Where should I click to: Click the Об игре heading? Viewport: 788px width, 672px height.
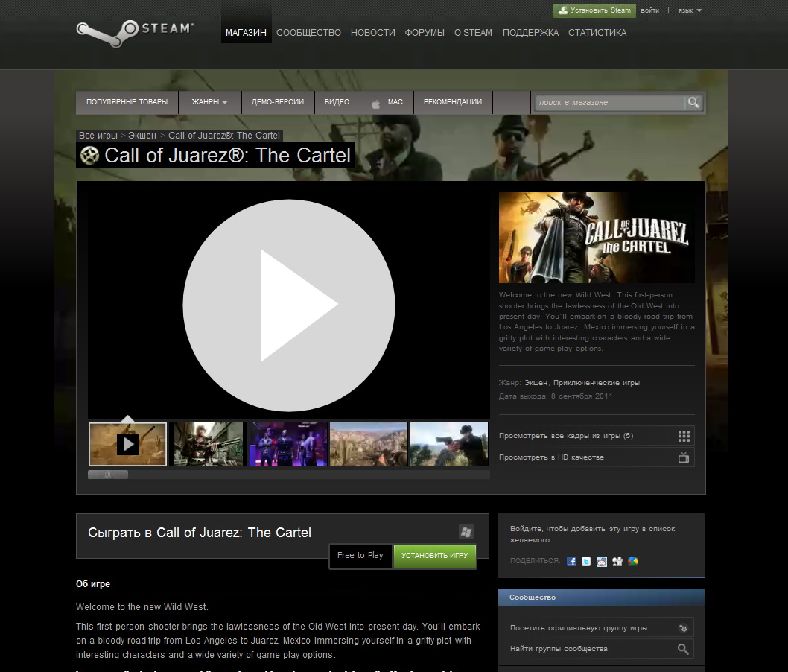(93, 584)
